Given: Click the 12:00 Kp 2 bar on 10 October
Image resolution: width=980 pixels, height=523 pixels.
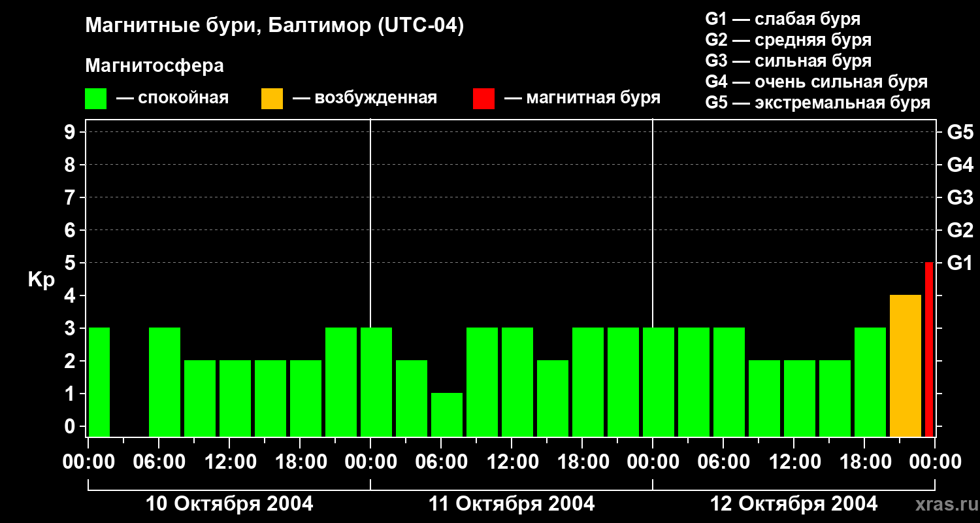Looking at the screenshot, I should point(235,398).
